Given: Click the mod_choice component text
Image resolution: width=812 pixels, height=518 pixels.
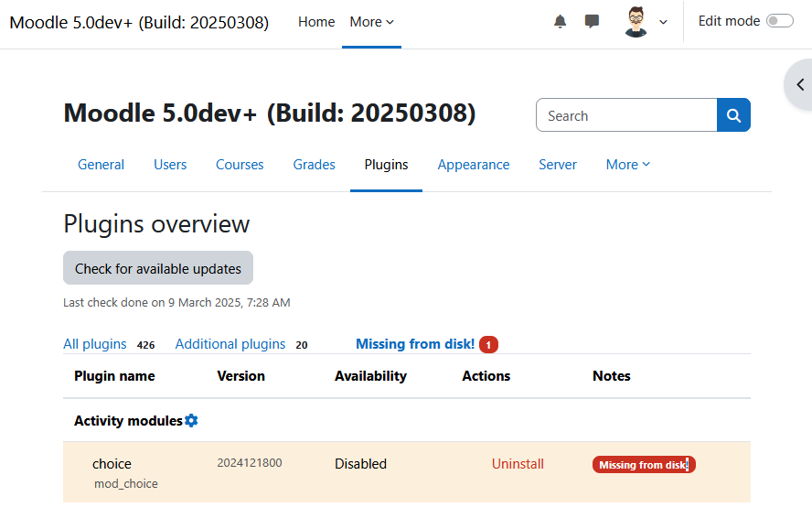Looking at the screenshot, I should 126,484.
